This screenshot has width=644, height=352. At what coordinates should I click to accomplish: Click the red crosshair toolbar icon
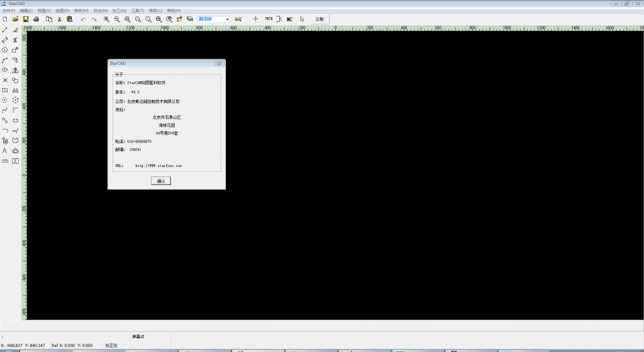pyautogui.click(x=255, y=19)
